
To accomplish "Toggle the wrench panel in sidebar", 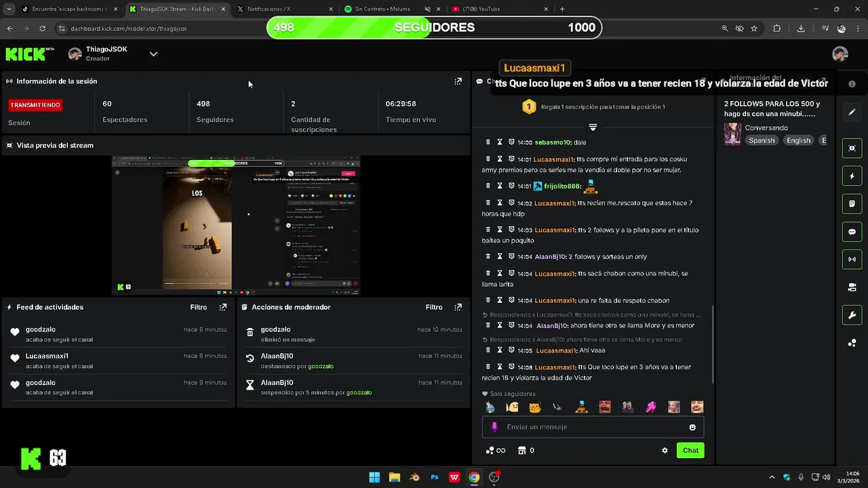I will tap(852, 315).
